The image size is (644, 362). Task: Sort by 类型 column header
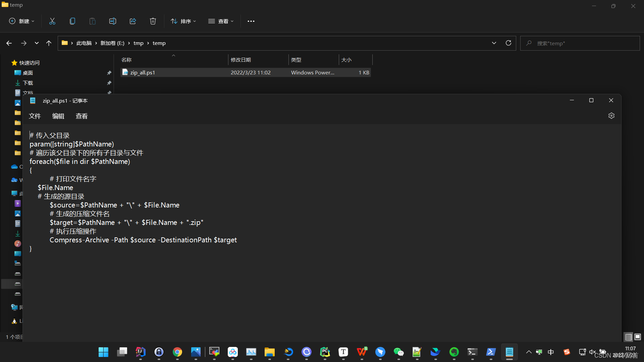(x=314, y=60)
